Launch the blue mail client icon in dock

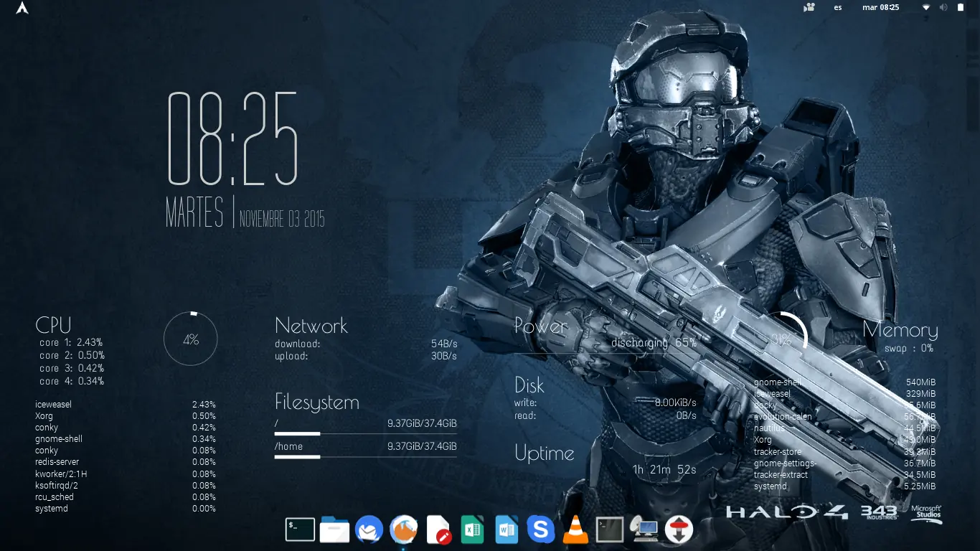(369, 529)
